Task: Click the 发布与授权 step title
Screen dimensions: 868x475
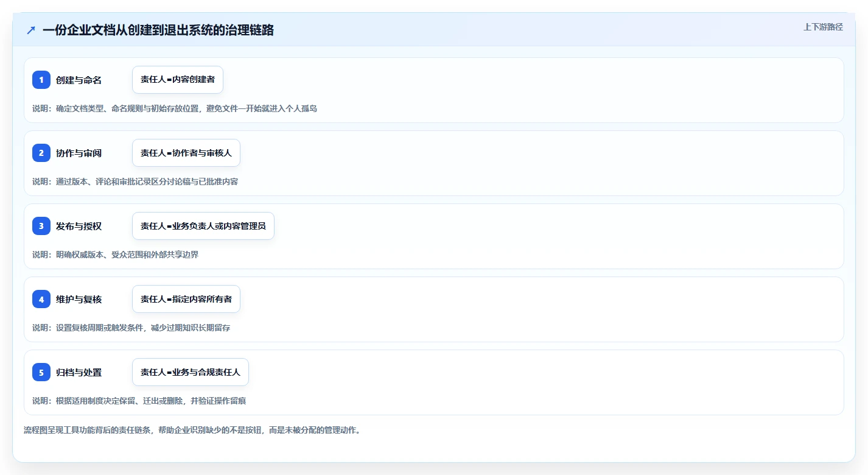Action: (x=79, y=226)
